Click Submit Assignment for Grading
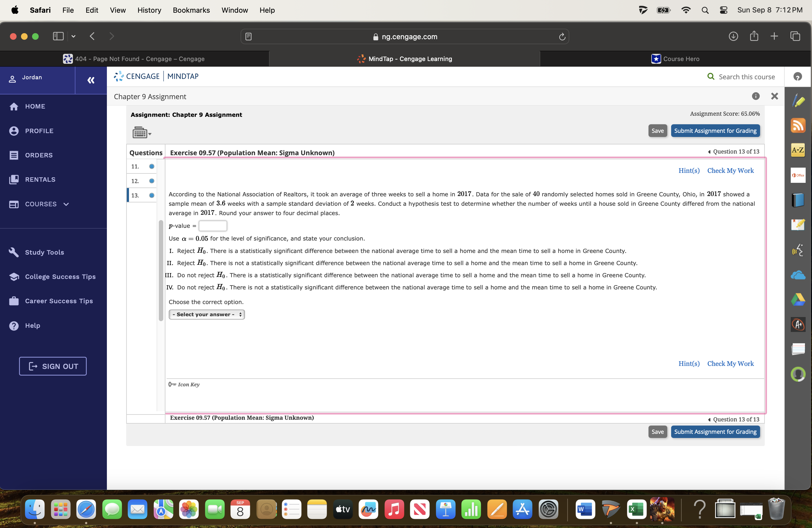This screenshot has height=528, width=812. (715, 131)
